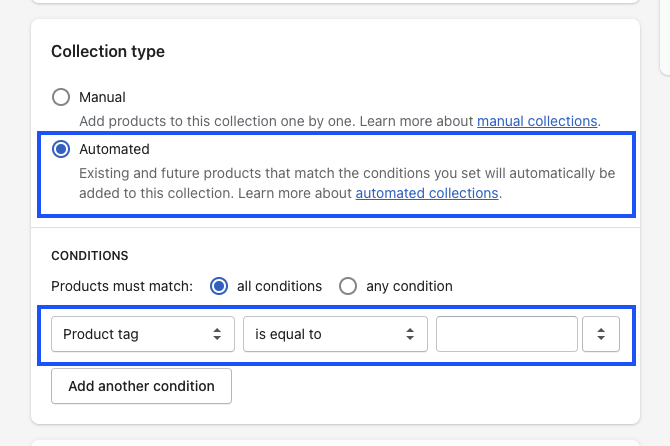The height and width of the screenshot is (446, 670).
Task: Choose the 'any condition' match option
Action: tap(348, 286)
